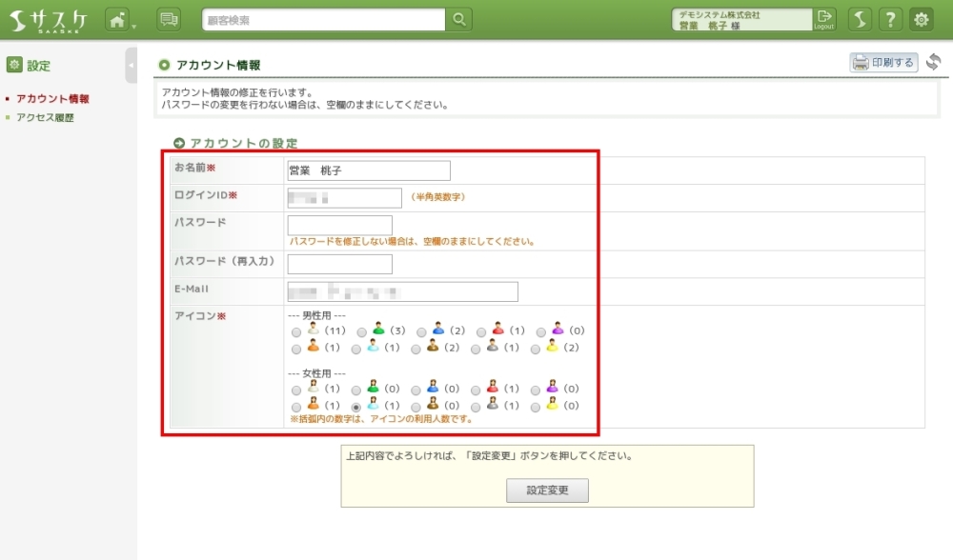Collapse the left settings sidebar

[131, 66]
